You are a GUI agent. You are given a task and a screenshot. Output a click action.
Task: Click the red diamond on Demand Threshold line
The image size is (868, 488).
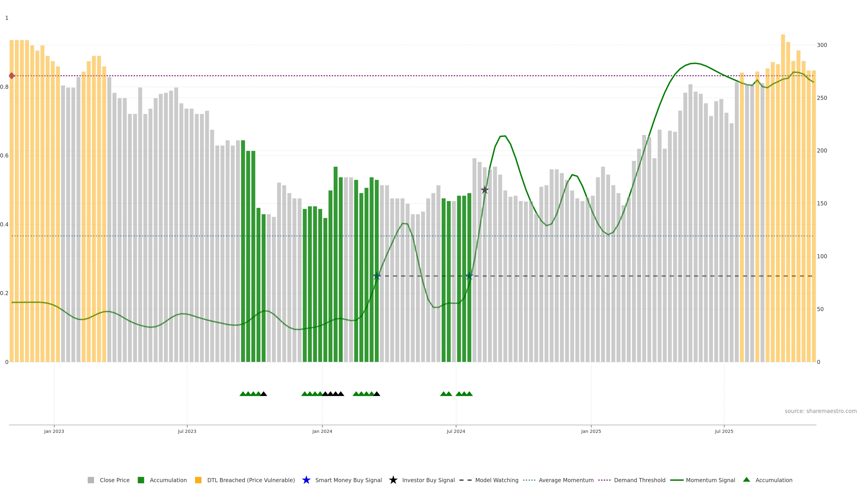click(x=12, y=76)
